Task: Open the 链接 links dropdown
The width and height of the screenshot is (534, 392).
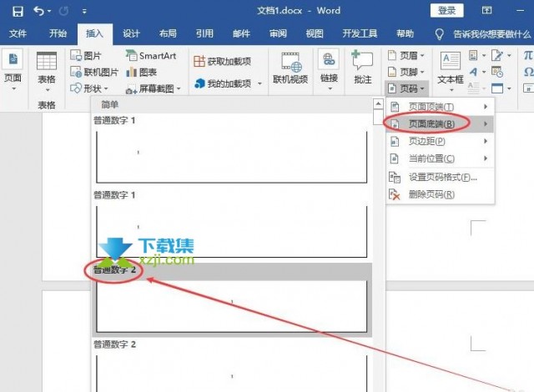Action: (x=329, y=71)
